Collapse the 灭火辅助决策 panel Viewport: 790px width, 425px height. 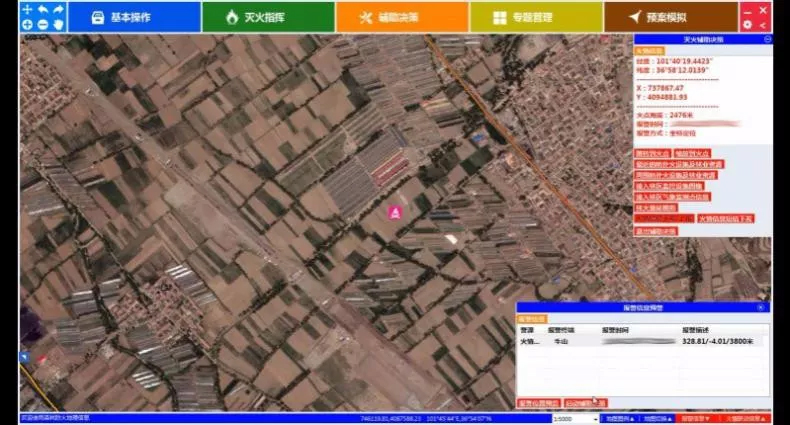767,39
